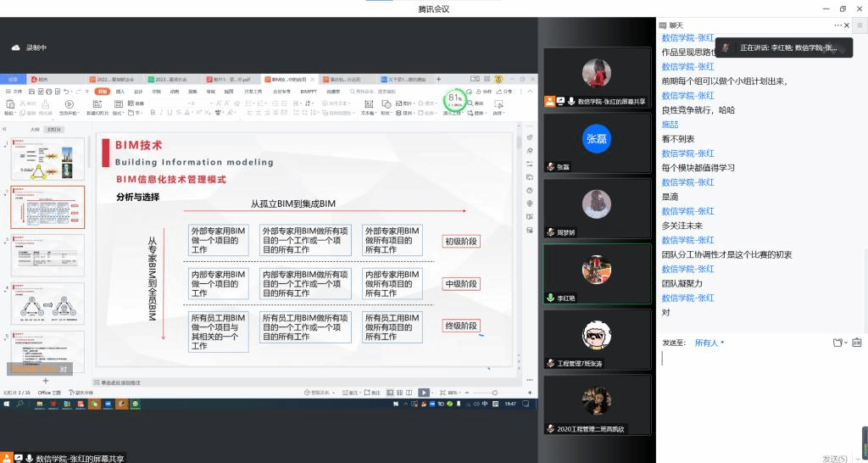Click the slideshow play button in status bar
Viewport: 868px width, 463px height.
[424, 393]
